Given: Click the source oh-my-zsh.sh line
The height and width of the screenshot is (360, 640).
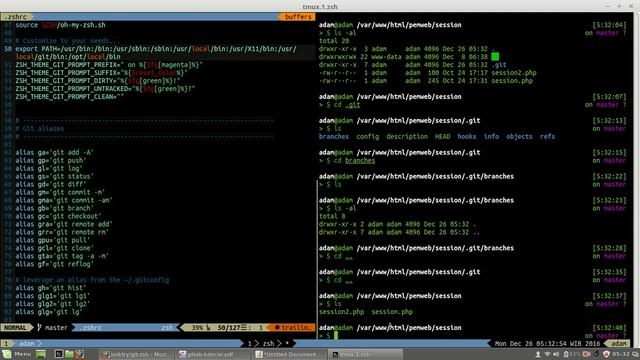Looking at the screenshot, I should 60,25.
